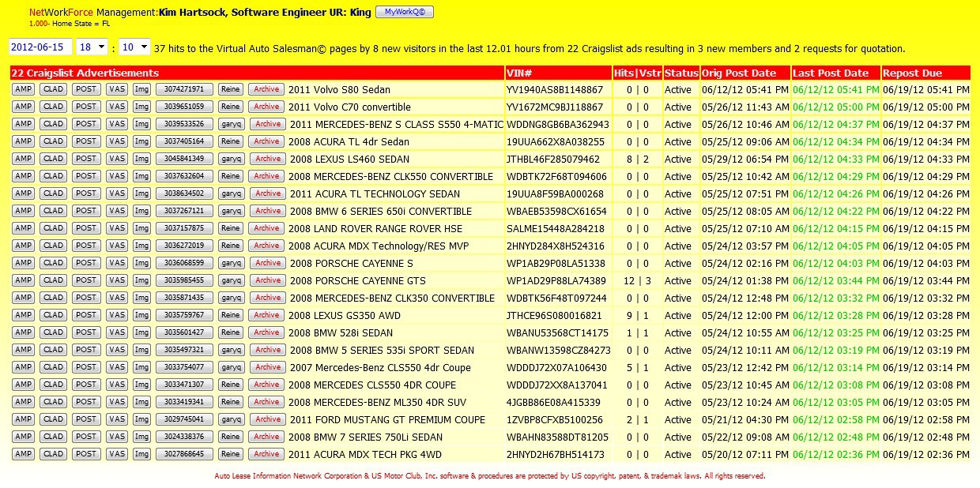Click AMP for the 2008 Mercedes CLS550 4DR Coupe
Image resolution: width=980 pixels, height=488 pixels.
tap(23, 385)
